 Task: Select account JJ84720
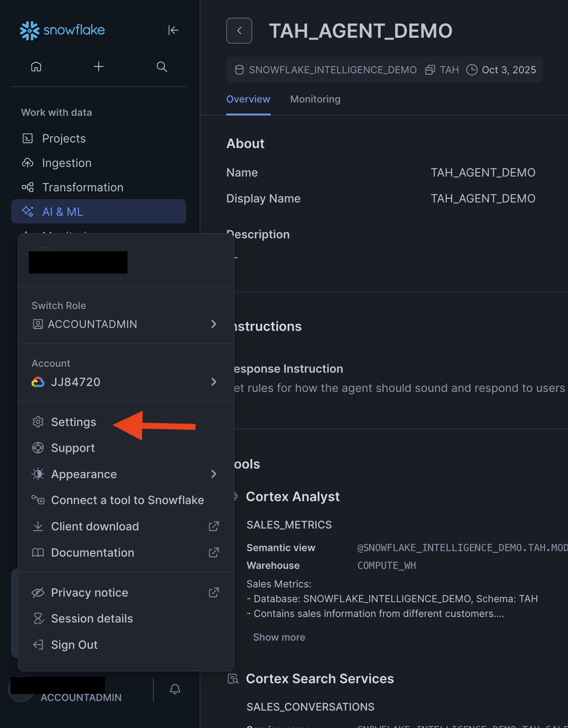126,382
